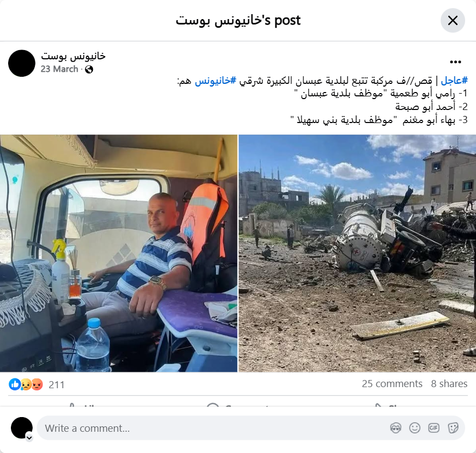Screen dimensions: 476x453
Task: Open the sticker picker in comment box
Action: (453, 428)
